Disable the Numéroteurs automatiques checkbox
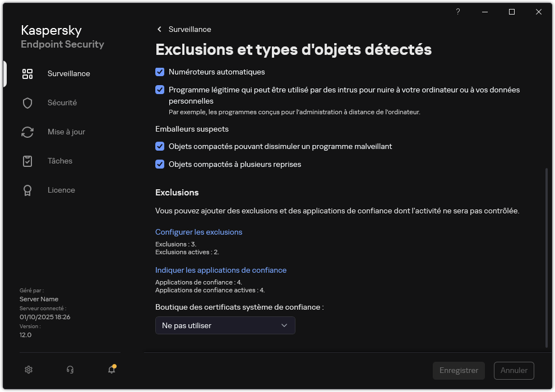Viewport: 555px width, 392px height. pos(160,72)
